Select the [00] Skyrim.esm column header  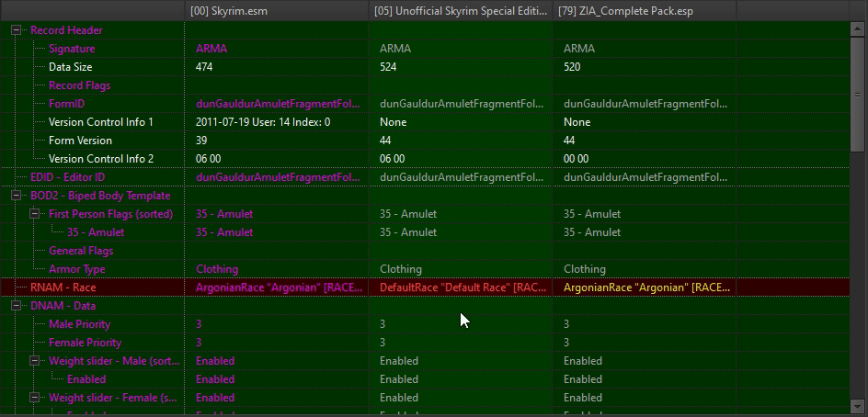pos(276,10)
